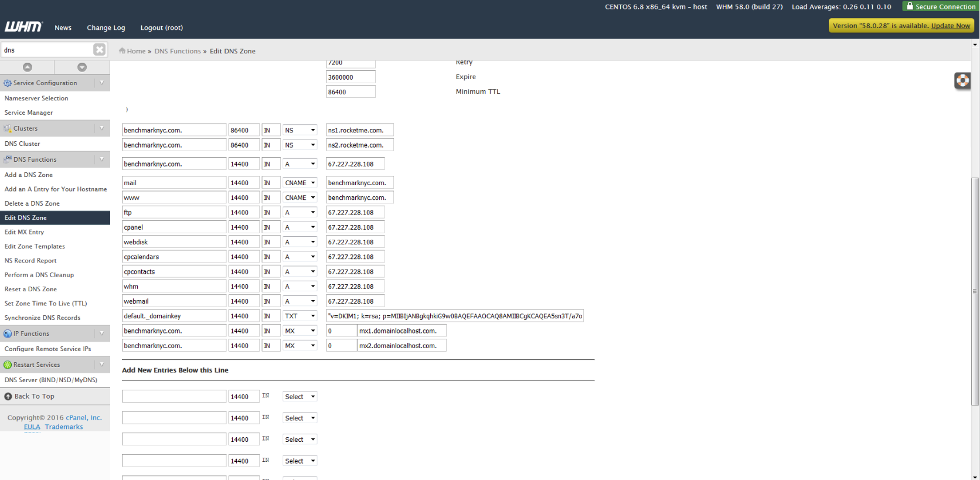Select Edit MX Entry in sidebar
The image size is (980, 480).
[x=24, y=232]
